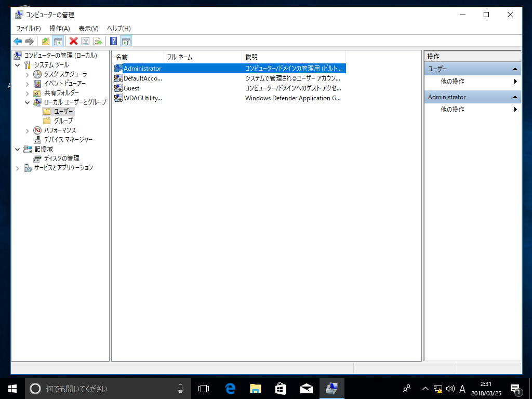
Task: Collapse the ユーザー section in actions pane
Action: coord(515,69)
